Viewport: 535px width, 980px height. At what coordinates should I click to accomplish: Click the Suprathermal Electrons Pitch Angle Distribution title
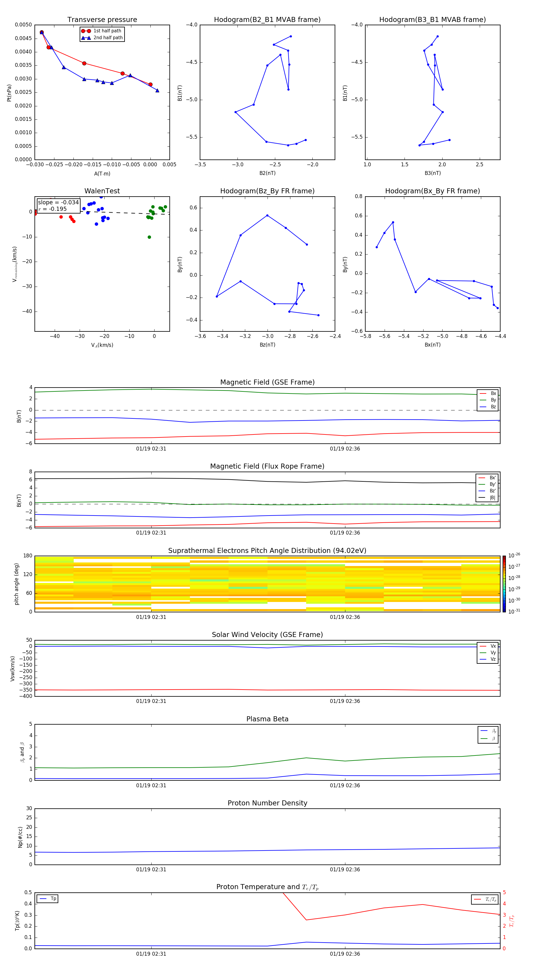click(267, 551)
